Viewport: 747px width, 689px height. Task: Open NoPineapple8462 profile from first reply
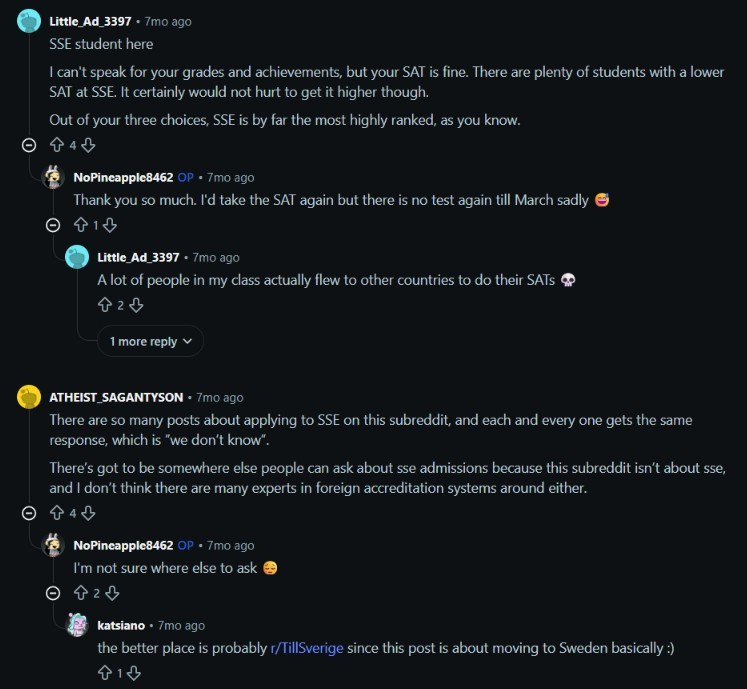click(x=123, y=177)
